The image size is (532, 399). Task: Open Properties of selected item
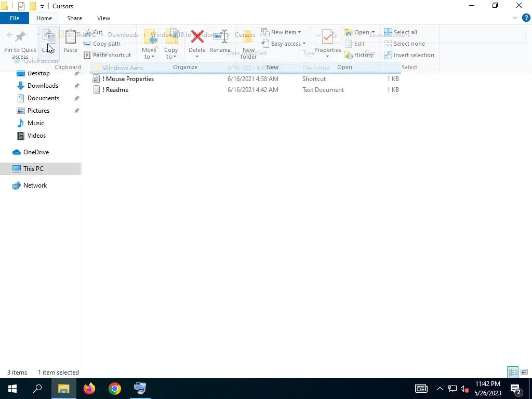[x=327, y=44]
